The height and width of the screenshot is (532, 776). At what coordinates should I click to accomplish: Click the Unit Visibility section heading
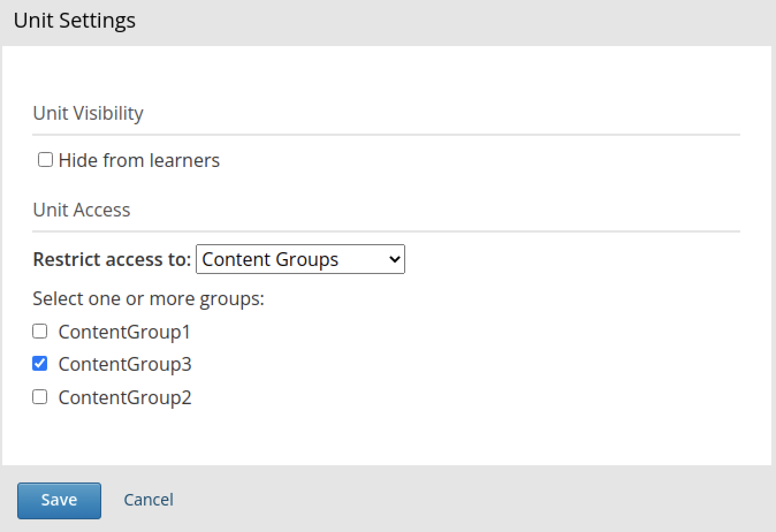[x=88, y=113]
